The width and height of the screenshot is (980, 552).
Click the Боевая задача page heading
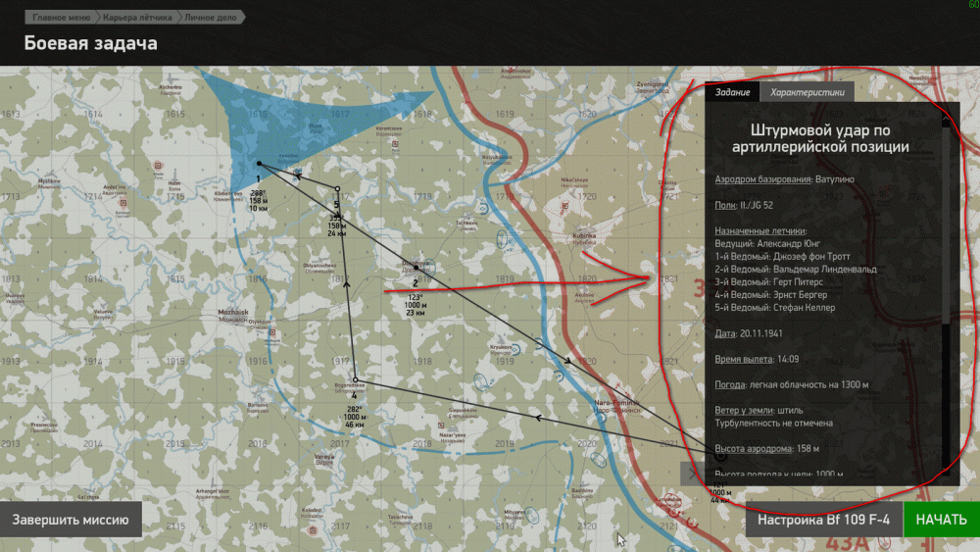click(90, 43)
